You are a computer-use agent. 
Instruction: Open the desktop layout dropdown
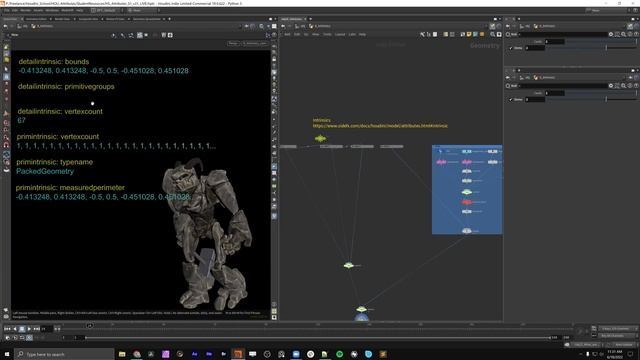pos(106,10)
